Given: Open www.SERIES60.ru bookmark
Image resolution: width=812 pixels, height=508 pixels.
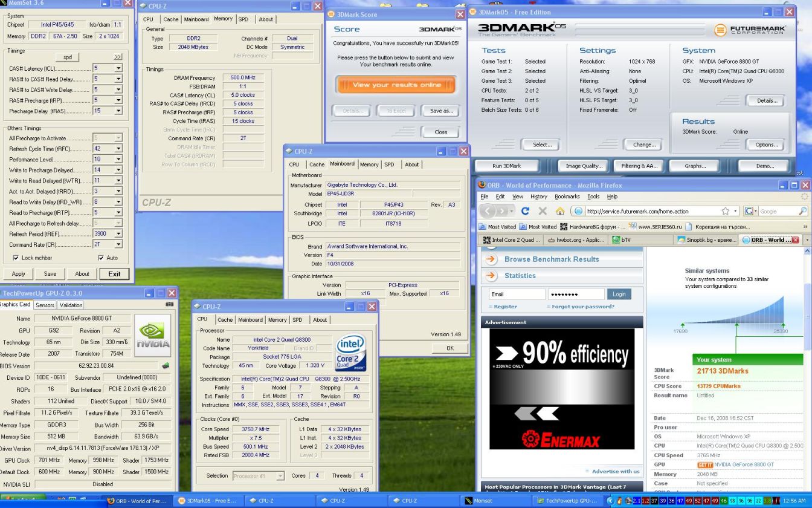Looking at the screenshot, I should [x=655, y=227].
